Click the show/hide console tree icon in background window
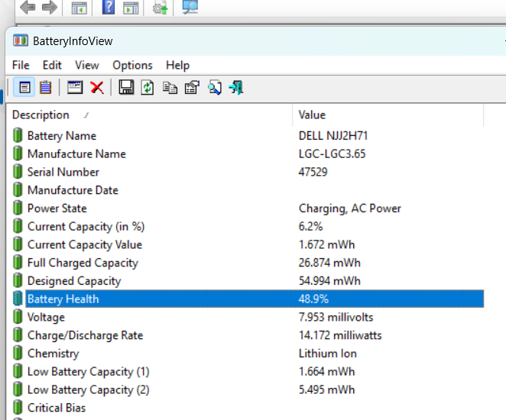Screen dimensions: 506x420 [x=79, y=8]
